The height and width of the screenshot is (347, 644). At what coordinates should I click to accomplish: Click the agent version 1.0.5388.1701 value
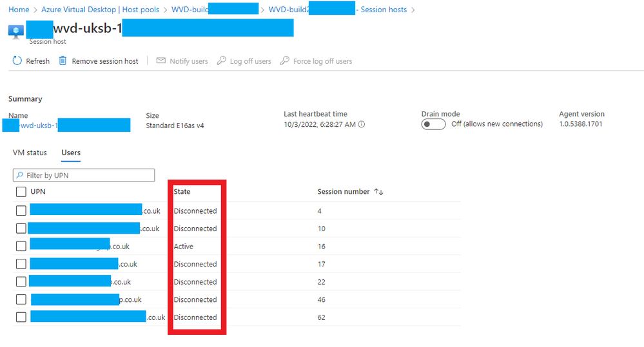click(581, 124)
